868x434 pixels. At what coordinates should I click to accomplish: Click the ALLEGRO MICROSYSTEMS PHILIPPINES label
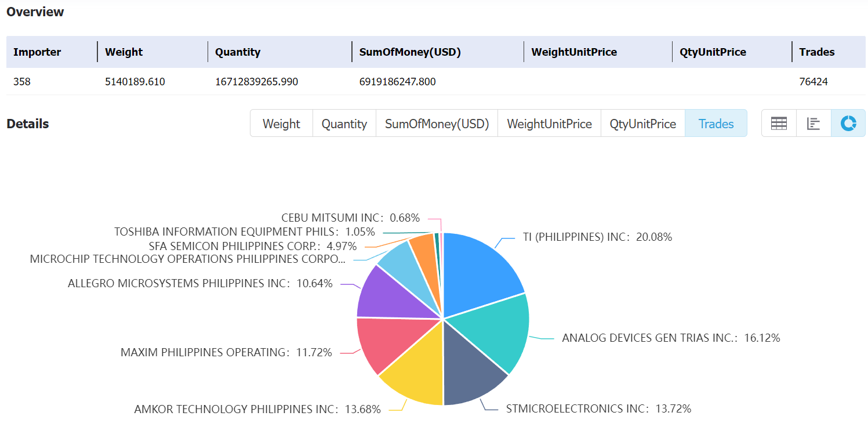[200, 283]
